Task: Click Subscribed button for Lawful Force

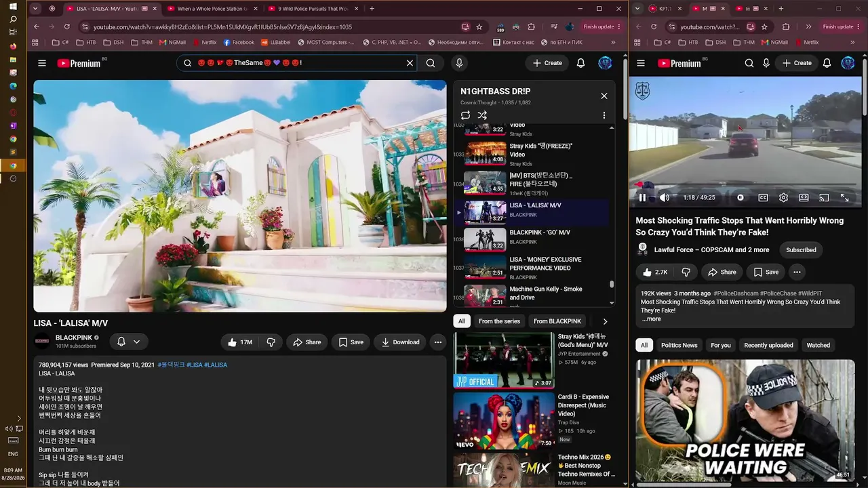Action: coord(801,250)
